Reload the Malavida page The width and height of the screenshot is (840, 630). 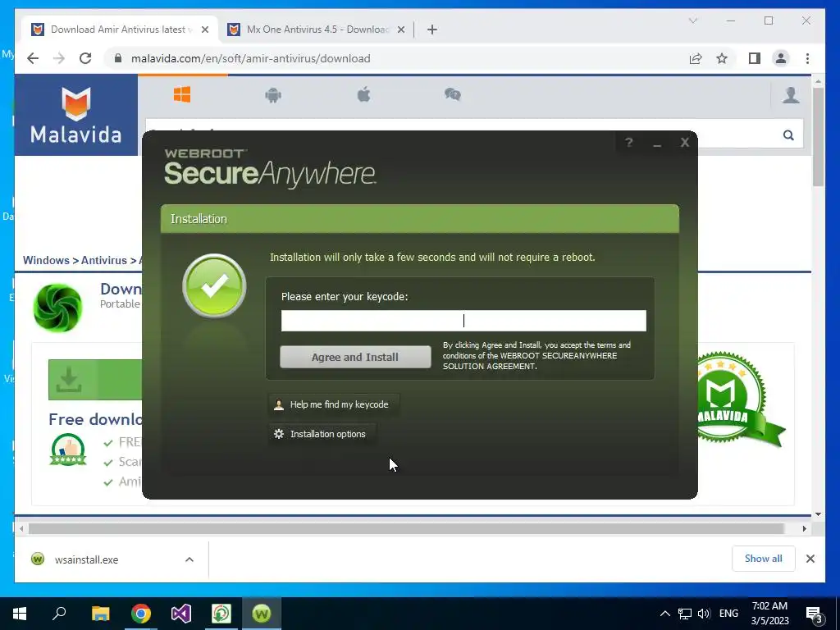pyautogui.click(x=85, y=58)
